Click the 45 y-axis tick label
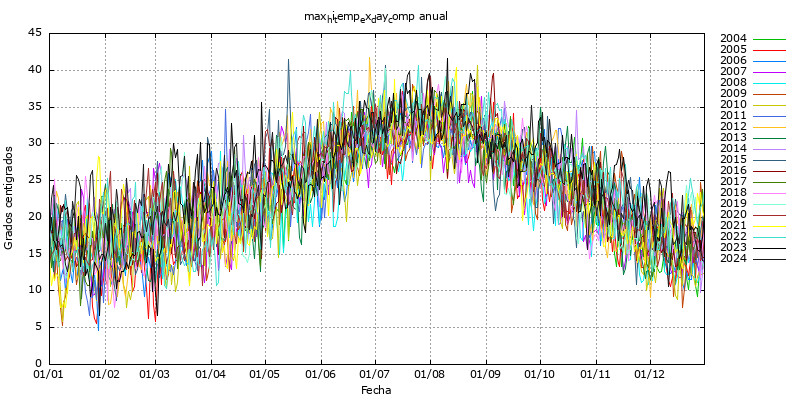This screenshot has width=800, height=400. click(x=35, y=33)
